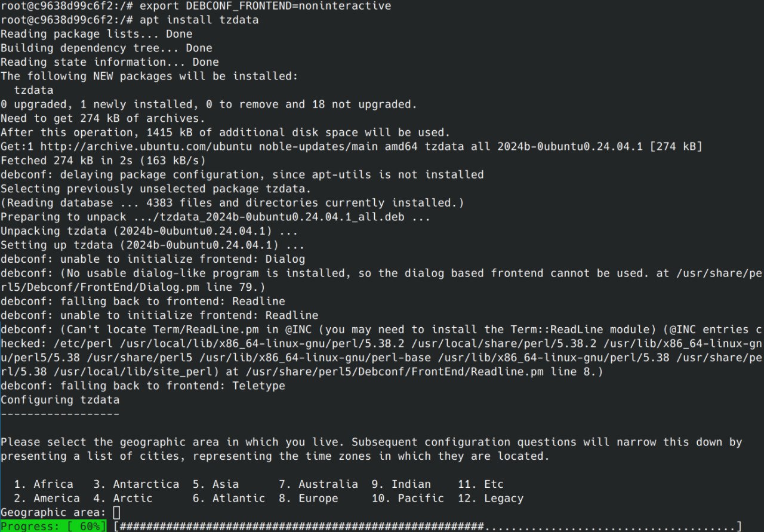The image size is (764, 532).
Task: Choose the '11. Etc' option
Action: point(481,484)
